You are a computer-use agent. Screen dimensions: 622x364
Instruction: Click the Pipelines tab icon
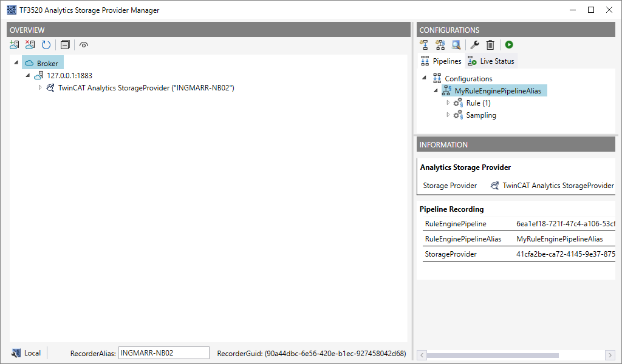[425, 61]
